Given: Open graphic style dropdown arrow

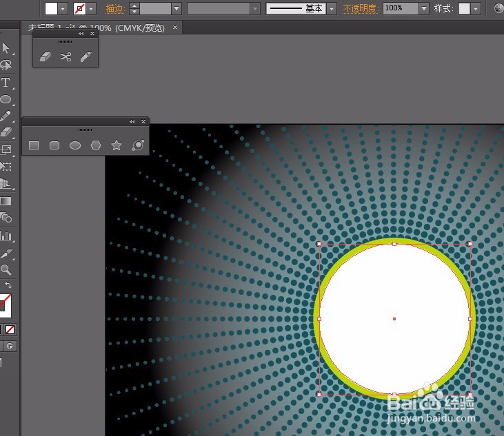Looking at the screenshot, I should pos(476,9).
